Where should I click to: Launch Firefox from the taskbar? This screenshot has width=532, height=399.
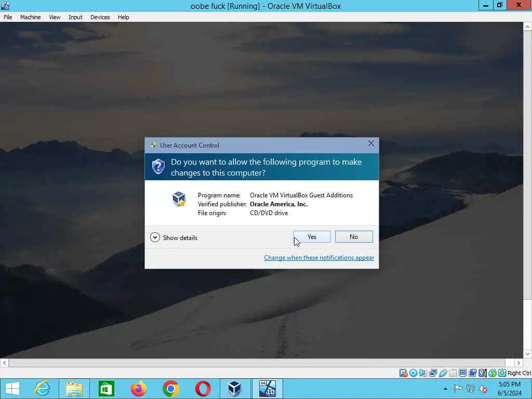click(x=138, y=389)
